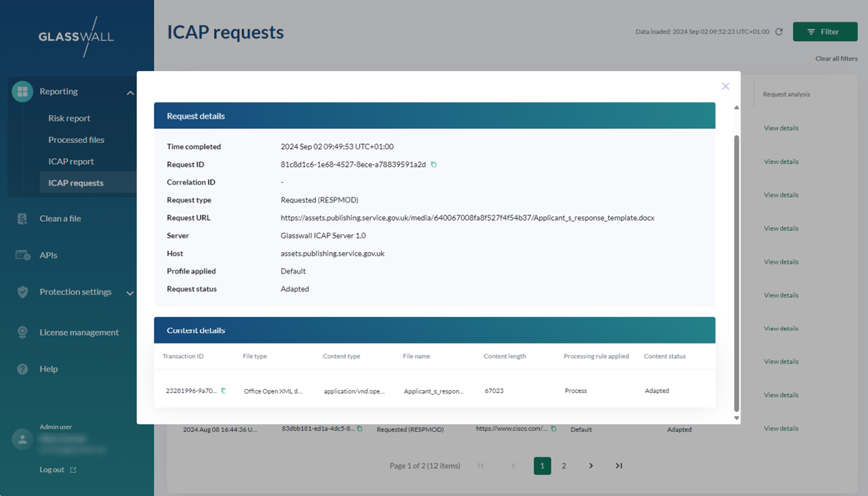Open the Processed files page
Image resolution: width=868 pixels, height=496 pixels.
76,140
